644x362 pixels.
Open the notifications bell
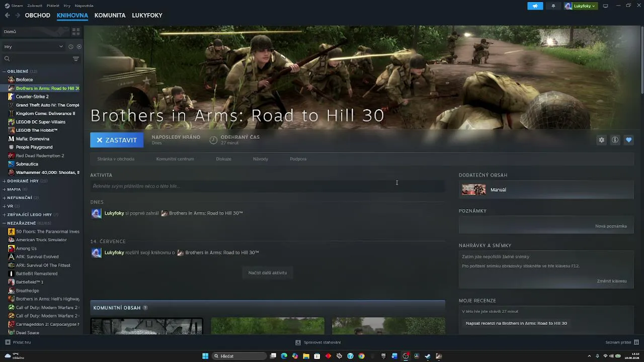coord(553,6)
